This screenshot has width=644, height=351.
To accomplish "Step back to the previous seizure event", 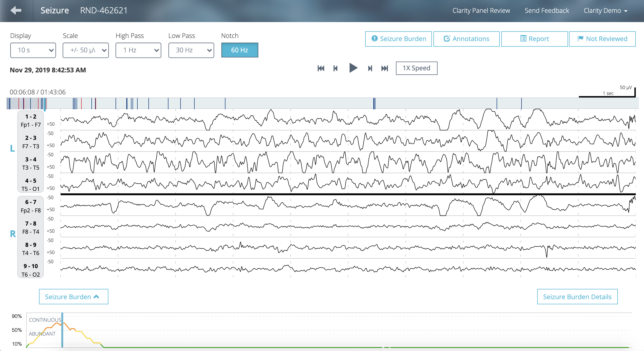I will (336, 68).
